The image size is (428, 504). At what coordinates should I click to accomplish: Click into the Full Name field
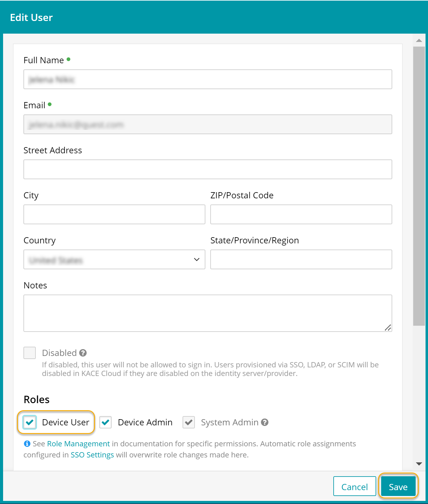(x=208, y=79)
